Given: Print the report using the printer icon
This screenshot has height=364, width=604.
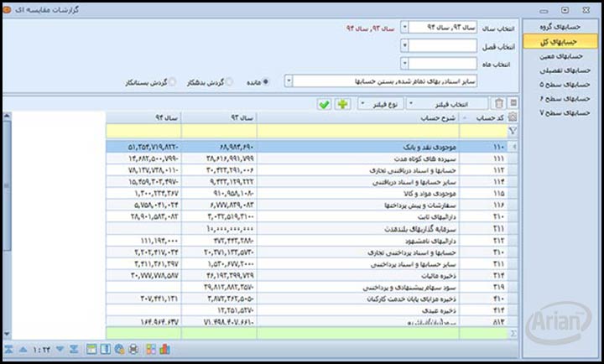Looking at the screenshot, I should [133, 350].
